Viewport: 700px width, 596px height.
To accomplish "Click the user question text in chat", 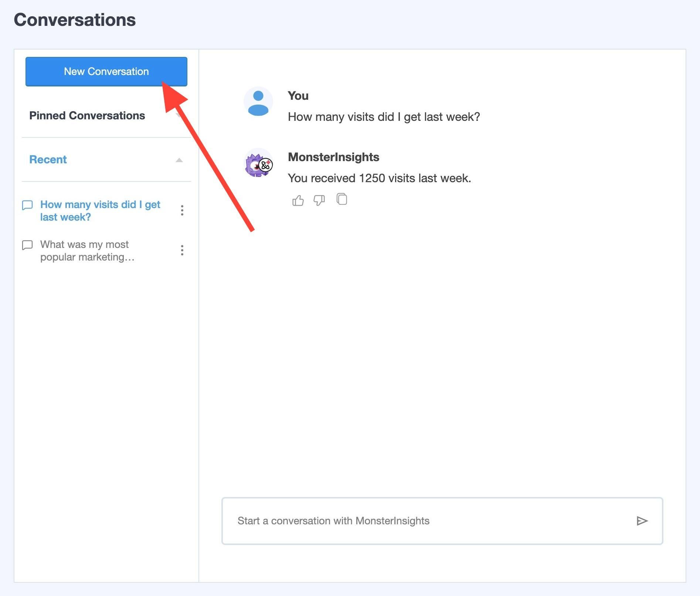I will pyautogui.click(x=384, y=117).
